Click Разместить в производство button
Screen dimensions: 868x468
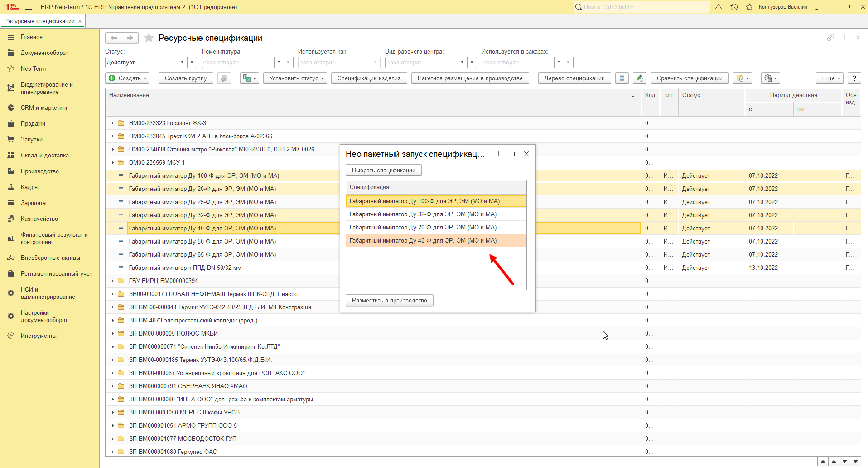390,300
